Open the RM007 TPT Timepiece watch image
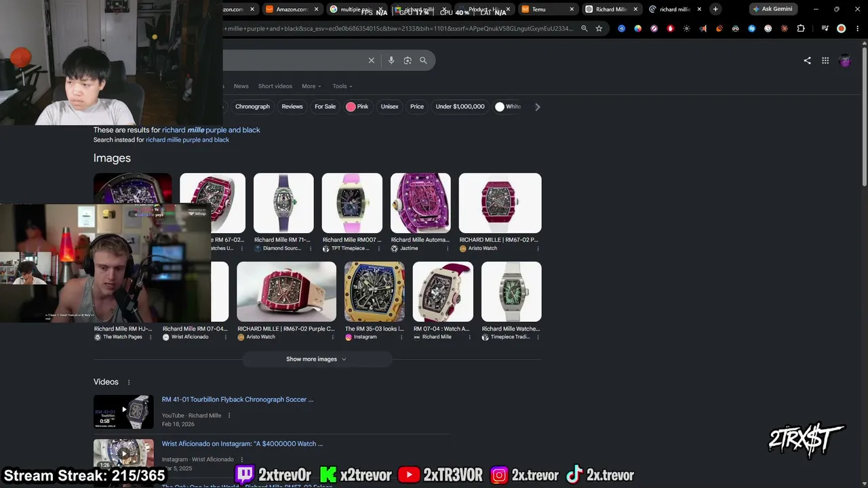The width and height of the screenshot is (868, 488). click(x=352, y=203)
